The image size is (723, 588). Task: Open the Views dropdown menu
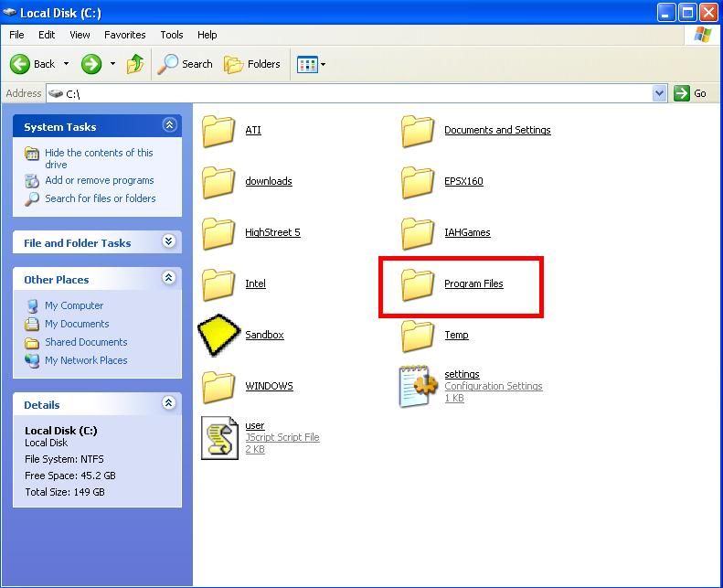click(312, 64)
